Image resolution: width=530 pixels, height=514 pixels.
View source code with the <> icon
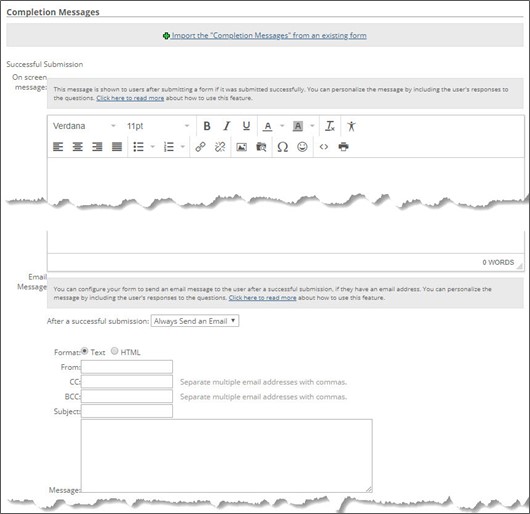click(324, 147)
